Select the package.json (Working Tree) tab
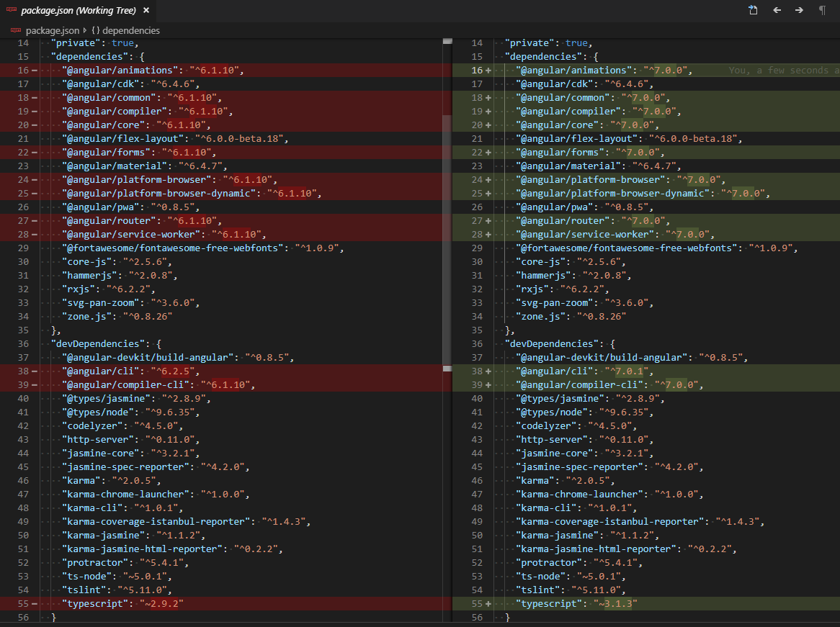This screenshot has height=627, width=840. click(79, 10)
